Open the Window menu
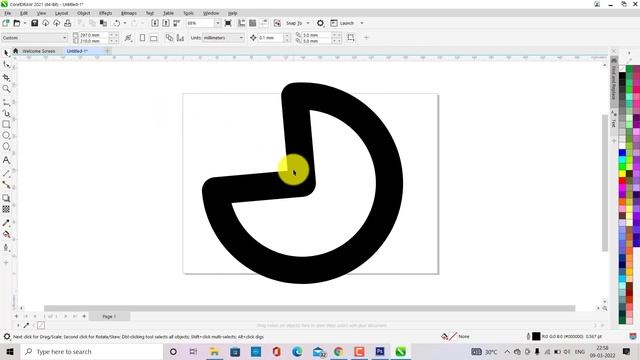Screen dimensions: 640x360 (211, 13)
